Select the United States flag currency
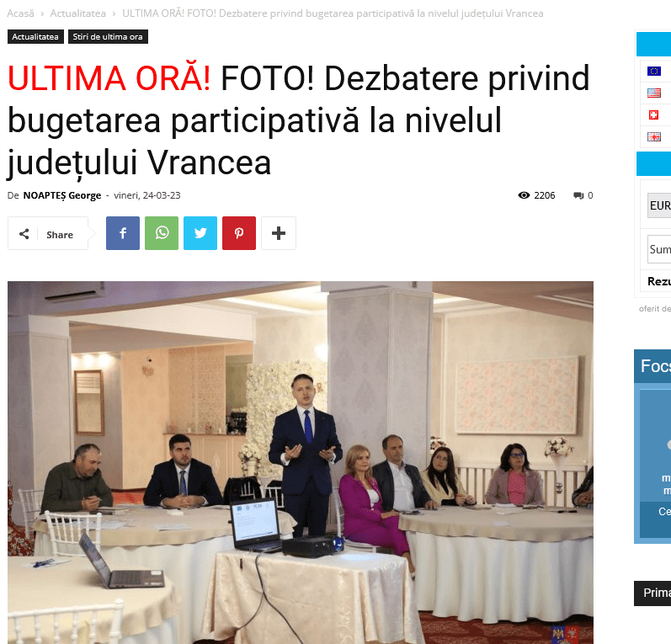The width and height of the screenshot is (671, 644). (654, 93)
